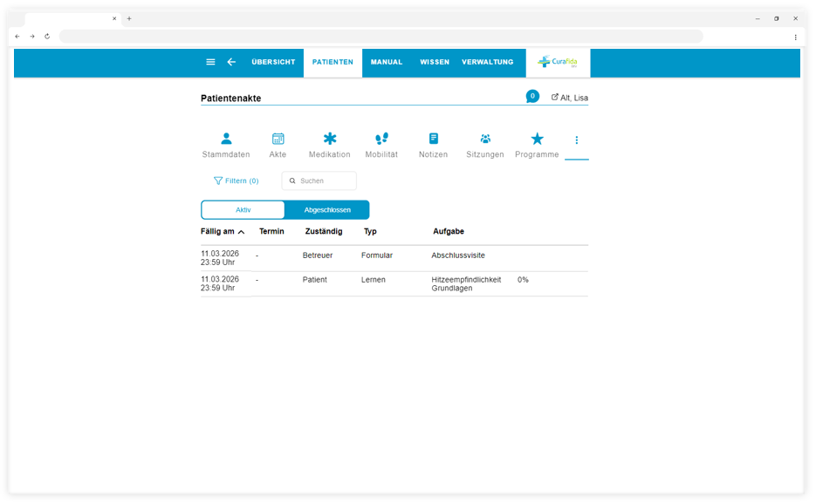816x504 pixels.
Task: Click the Curafida logo
Action: click(x=558, y=62)
